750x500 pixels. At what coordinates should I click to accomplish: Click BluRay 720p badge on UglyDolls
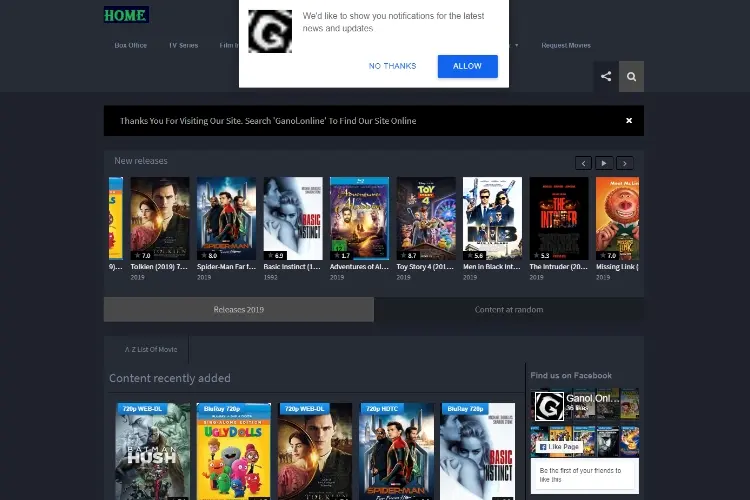(x=222, y=409)
